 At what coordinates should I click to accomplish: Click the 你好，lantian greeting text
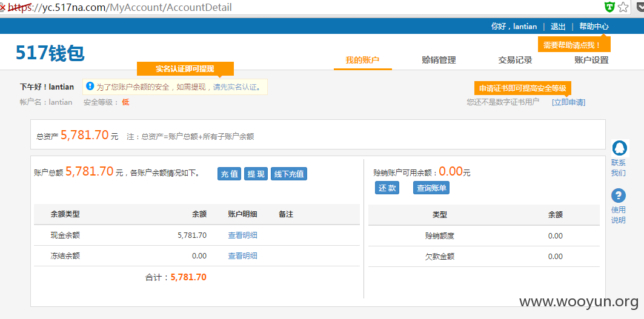click(x=514, y=26)
